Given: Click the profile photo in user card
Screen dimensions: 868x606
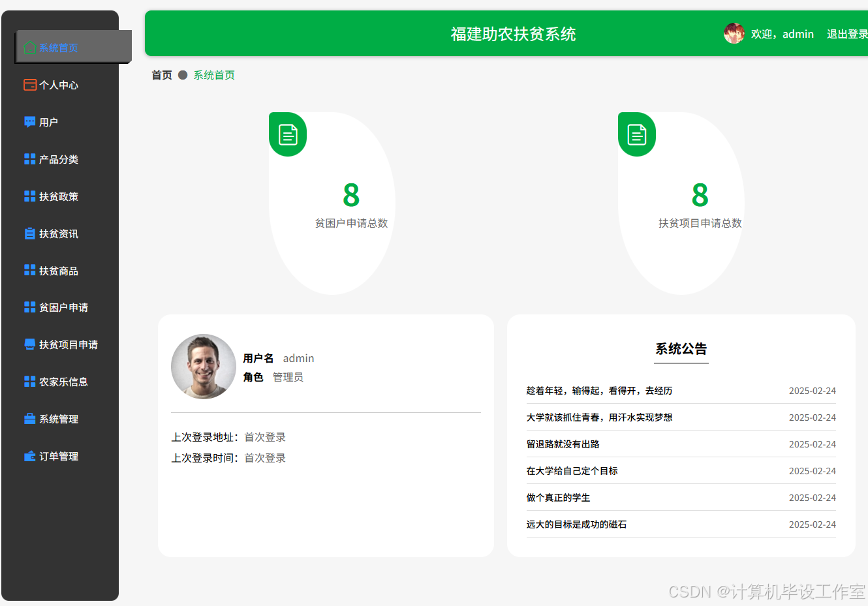Looking at the screenshot, I should (x=204, y=367).
